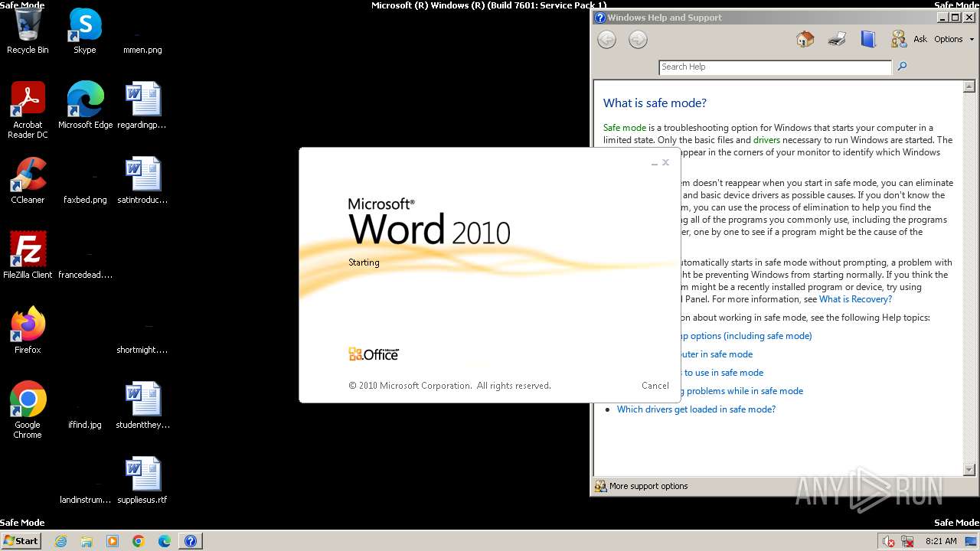
Task: Cancel the Word 2010 startup splash
Action: pos(655,386)
